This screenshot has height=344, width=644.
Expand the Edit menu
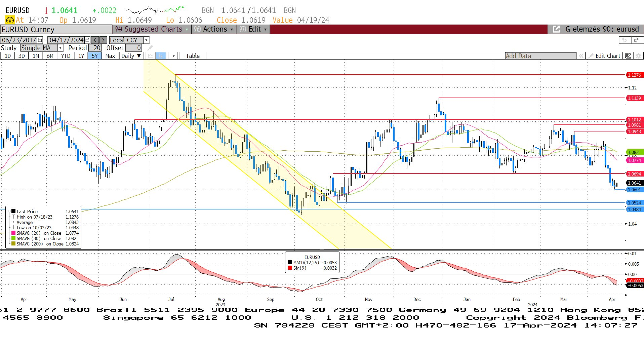253,29
